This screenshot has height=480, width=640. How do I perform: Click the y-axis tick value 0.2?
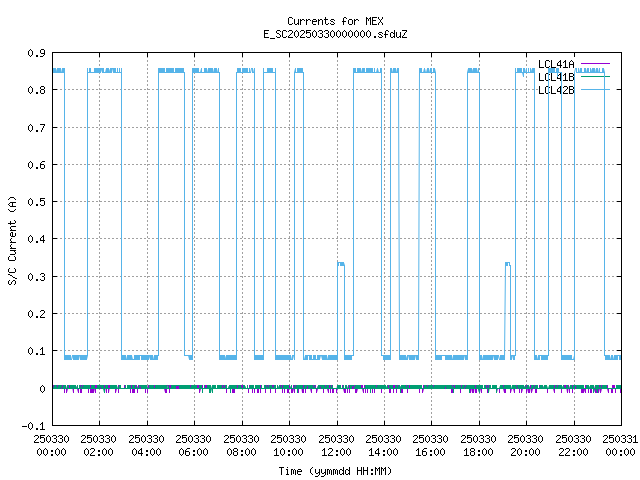pyautogui.click(x=36, y=314)
